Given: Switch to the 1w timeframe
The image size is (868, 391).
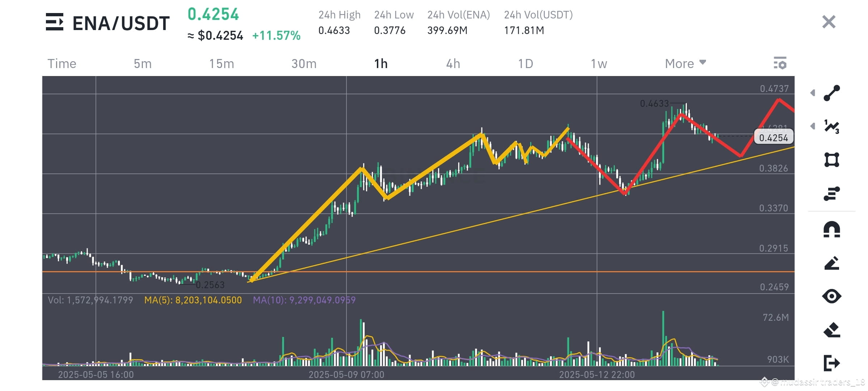Looking at the screenshot, I should [599, 63].
